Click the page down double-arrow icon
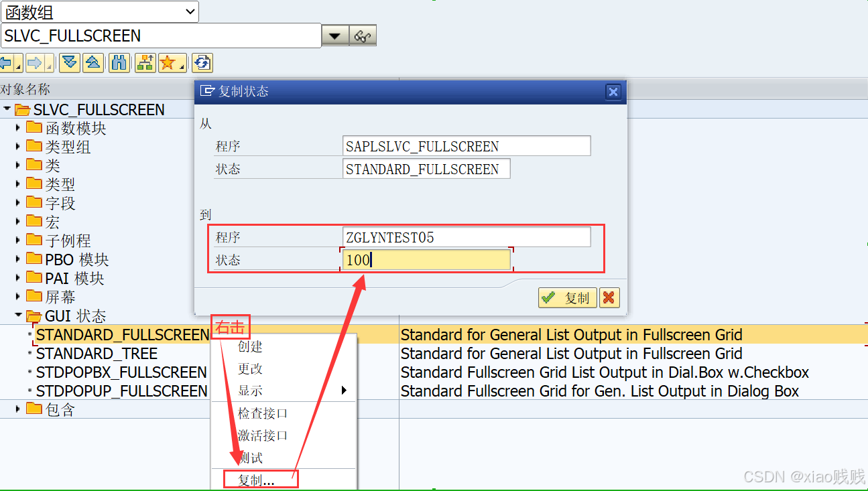 tap(69, 62)
